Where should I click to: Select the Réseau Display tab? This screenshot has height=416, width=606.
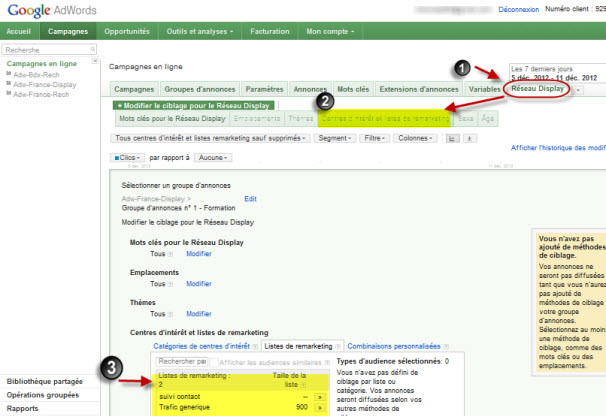click(x=537, y=89)
